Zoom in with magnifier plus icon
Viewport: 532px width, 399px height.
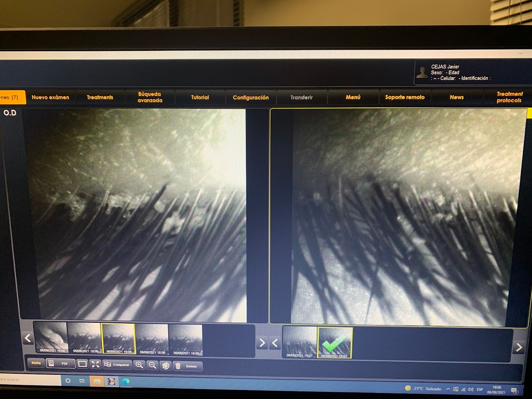[x=139, y=365]
